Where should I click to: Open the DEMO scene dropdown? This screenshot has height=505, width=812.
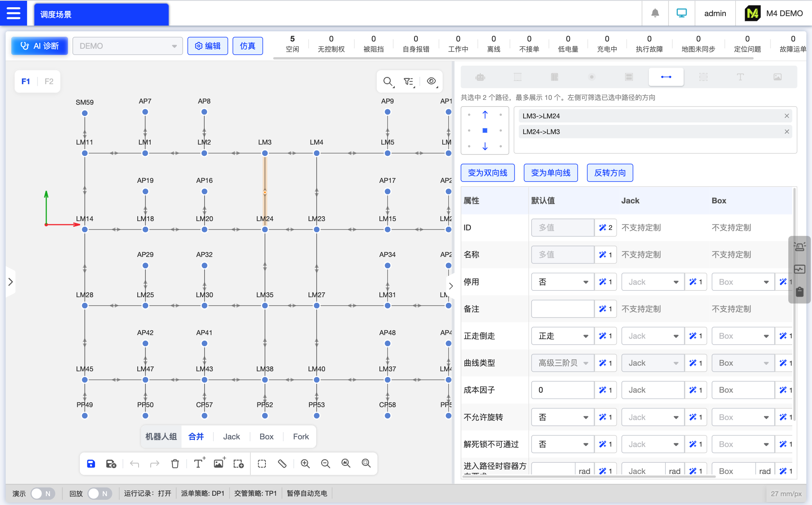(x=127, y=46)
